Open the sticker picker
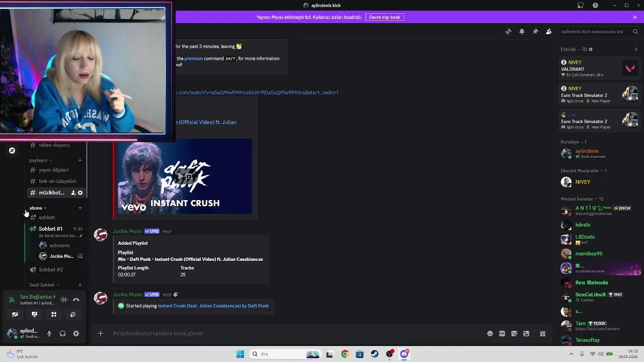Image resolution: width=644 pixels, height=362 pixels. (x=514, y=333)
